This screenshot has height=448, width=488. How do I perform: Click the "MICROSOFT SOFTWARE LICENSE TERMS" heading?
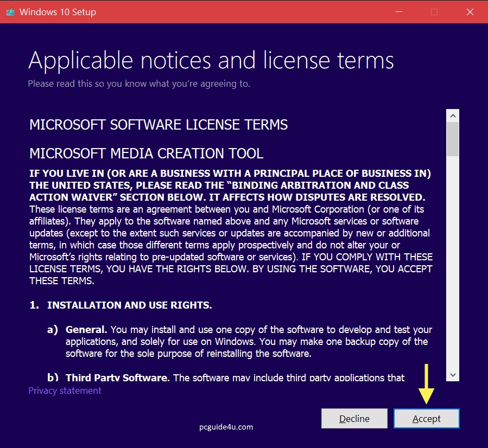tap(159, 125)
